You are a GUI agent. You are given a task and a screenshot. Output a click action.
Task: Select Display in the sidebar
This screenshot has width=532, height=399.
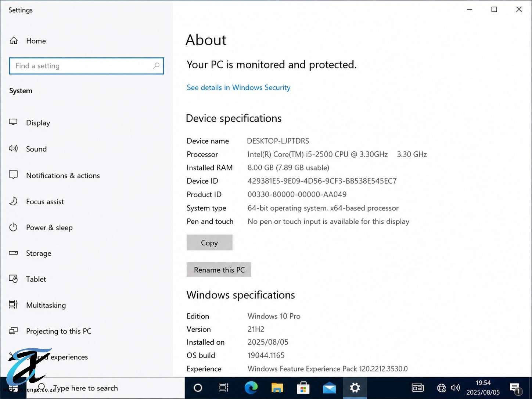(x=29, y=123)
